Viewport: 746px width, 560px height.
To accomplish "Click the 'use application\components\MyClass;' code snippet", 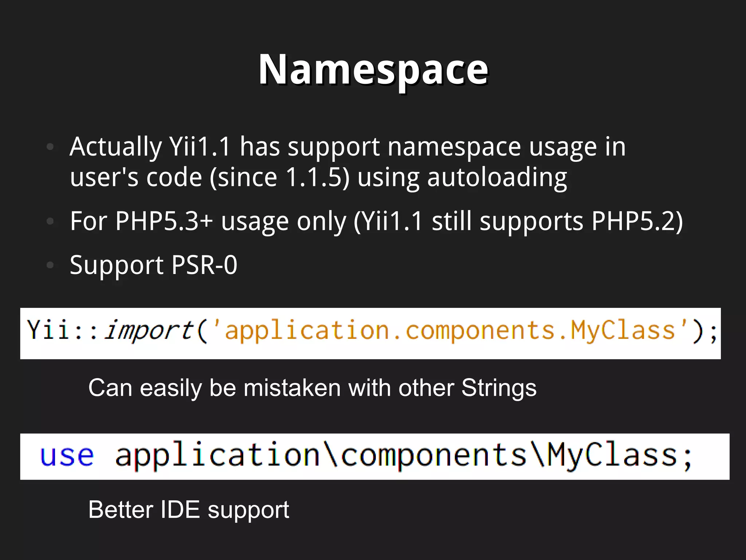I will pyautogui.click(x=375, y=457).
